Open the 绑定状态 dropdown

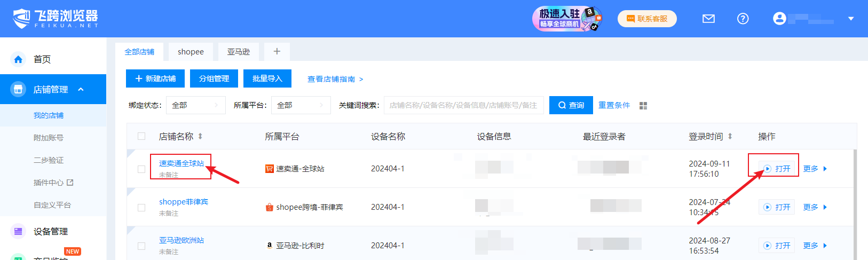point(195,105)
